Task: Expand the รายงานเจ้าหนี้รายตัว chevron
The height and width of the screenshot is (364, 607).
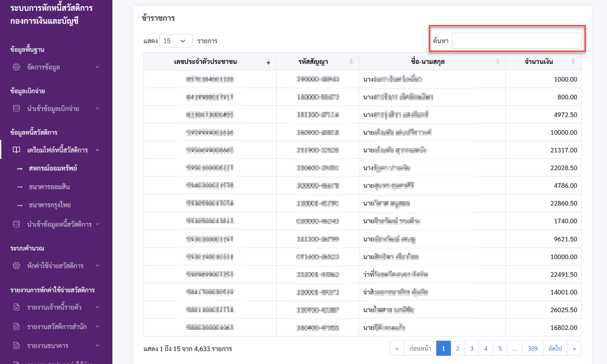Action: (97, 307)
